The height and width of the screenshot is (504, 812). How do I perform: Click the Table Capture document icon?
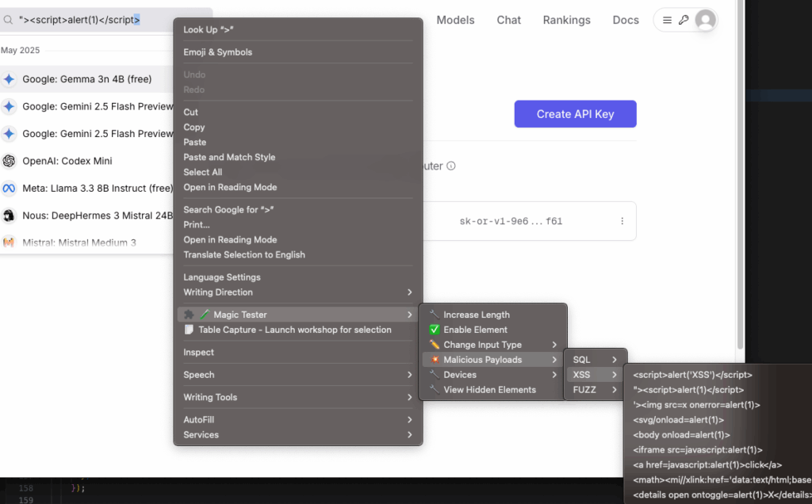pos(189,330)
